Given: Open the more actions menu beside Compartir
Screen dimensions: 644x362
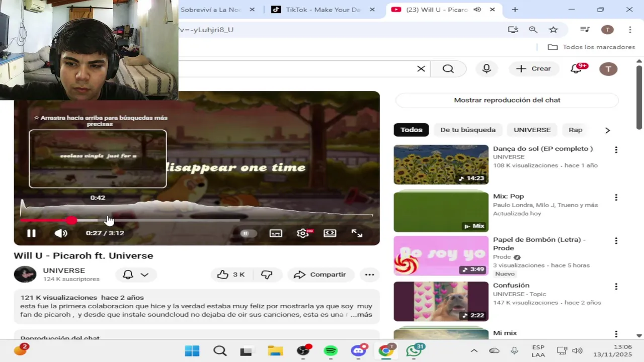Looking at the screenshot, I should pos(369,275).
